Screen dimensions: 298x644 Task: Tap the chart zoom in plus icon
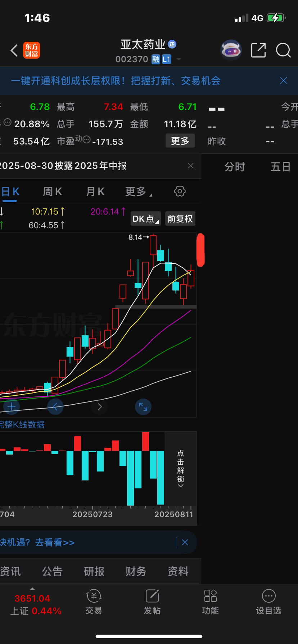tap(12, 407)
